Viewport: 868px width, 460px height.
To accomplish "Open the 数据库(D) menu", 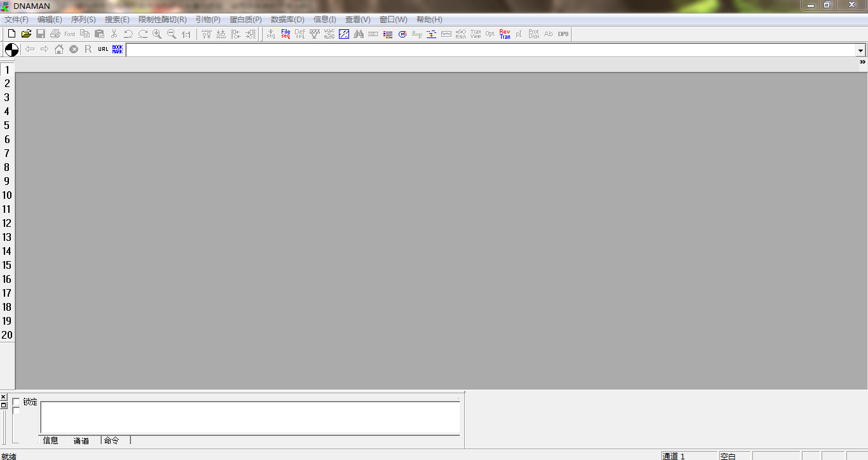I will click(287, 20).
